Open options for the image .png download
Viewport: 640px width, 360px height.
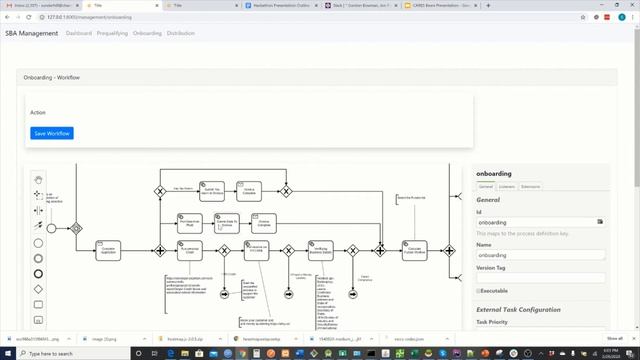144,339
